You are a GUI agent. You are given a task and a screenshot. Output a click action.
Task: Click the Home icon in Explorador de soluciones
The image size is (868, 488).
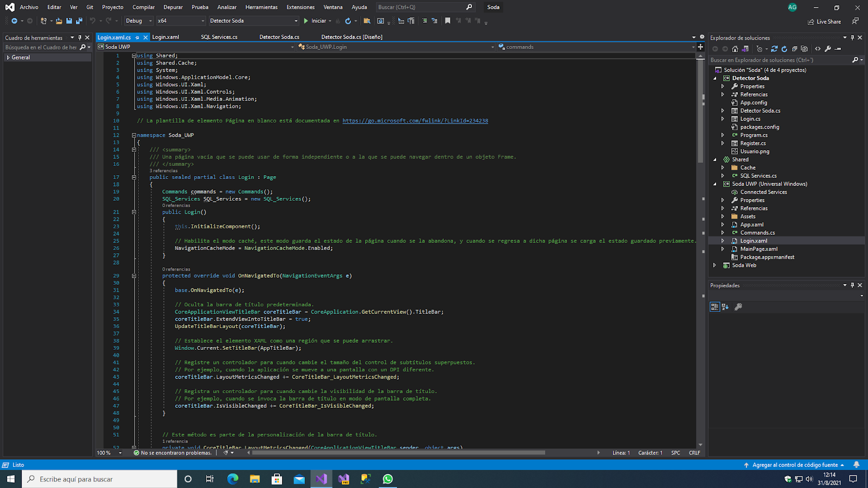tap(735, 49)
